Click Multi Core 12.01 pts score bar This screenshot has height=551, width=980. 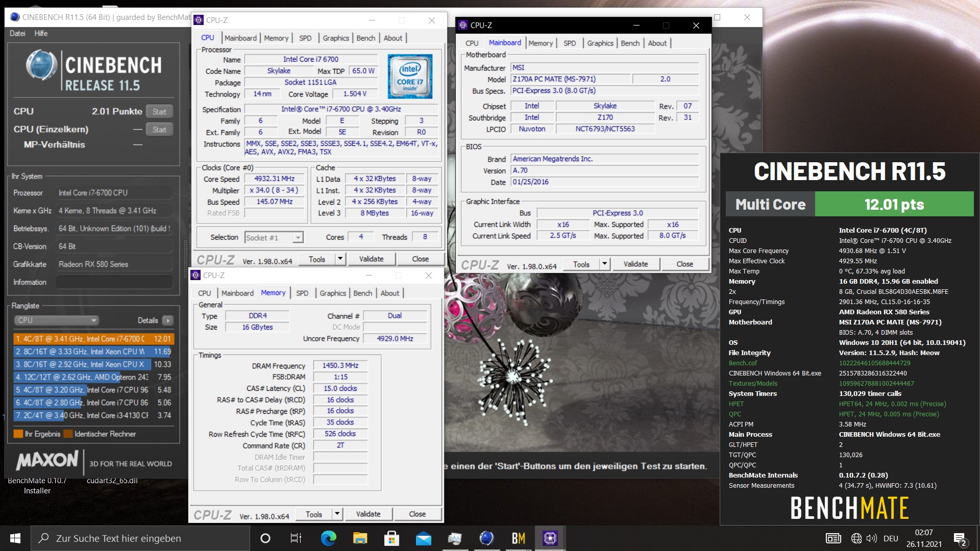[x=850, y=204]
